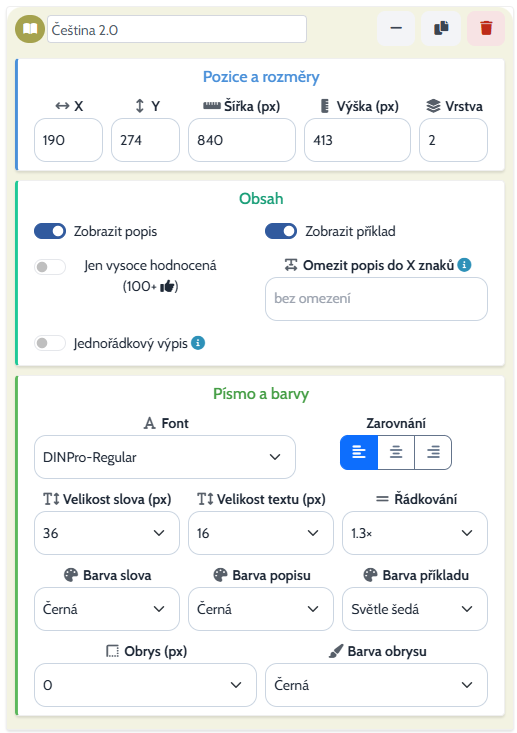The image size is (517, 733).
Task: Enable the Jednořádkový výpis toggle
Action: coord(50,343)
